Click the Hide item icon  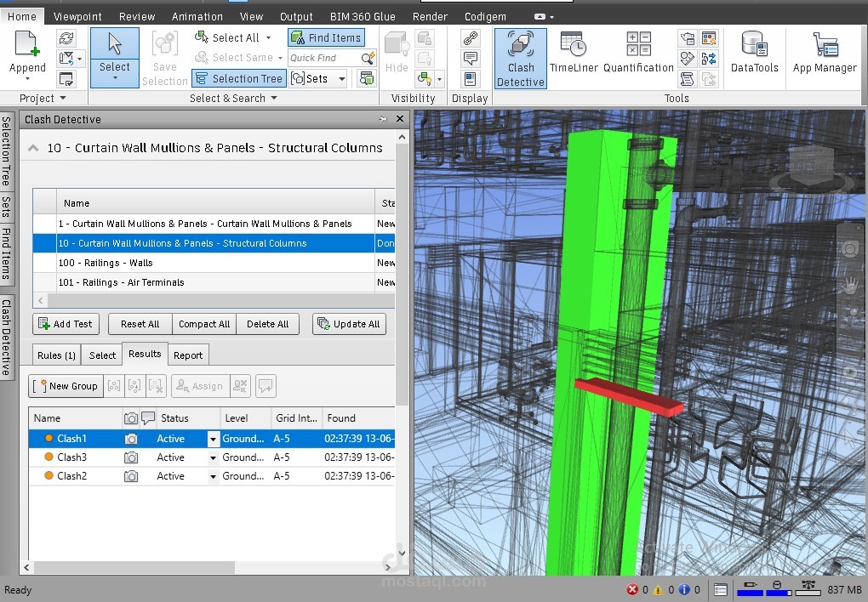[x=397, y=44]
